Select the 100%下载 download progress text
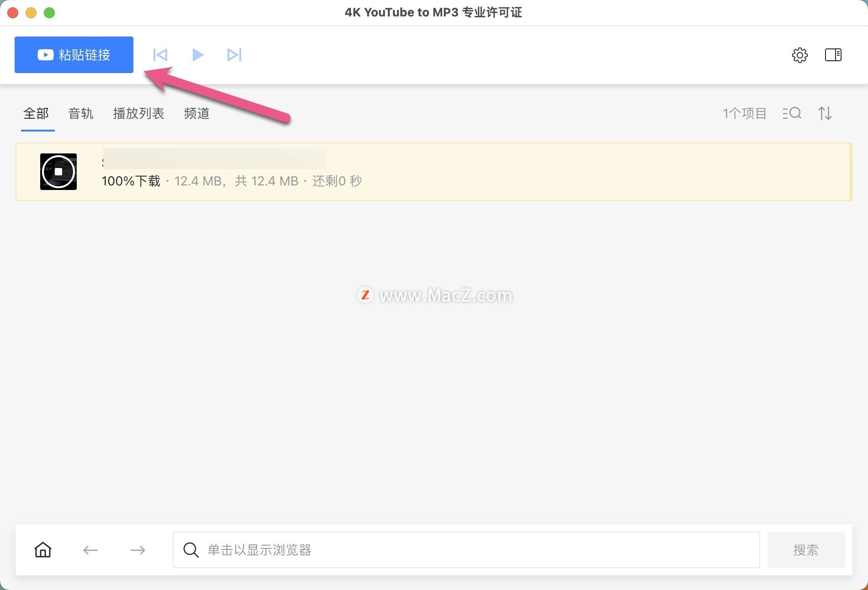 [131, 181]
